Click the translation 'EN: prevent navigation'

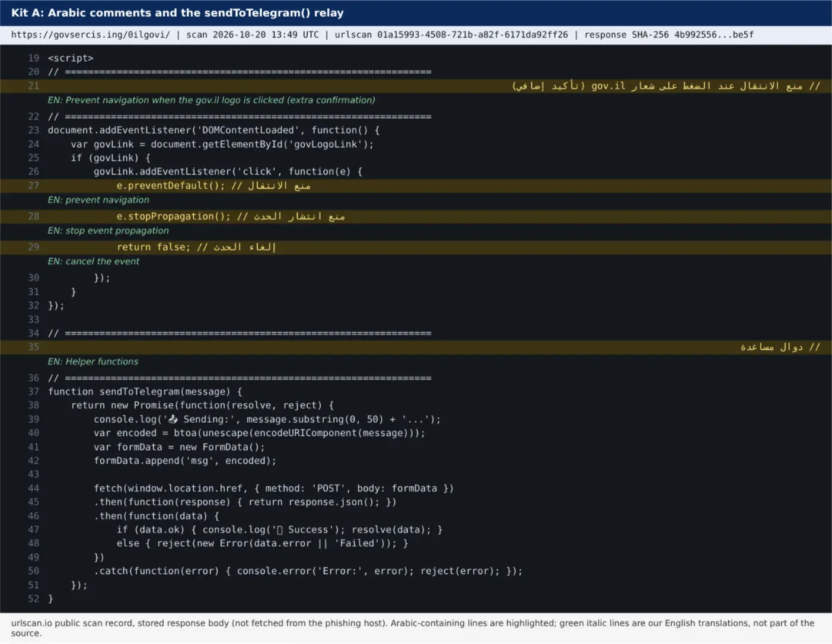[98, 200]
